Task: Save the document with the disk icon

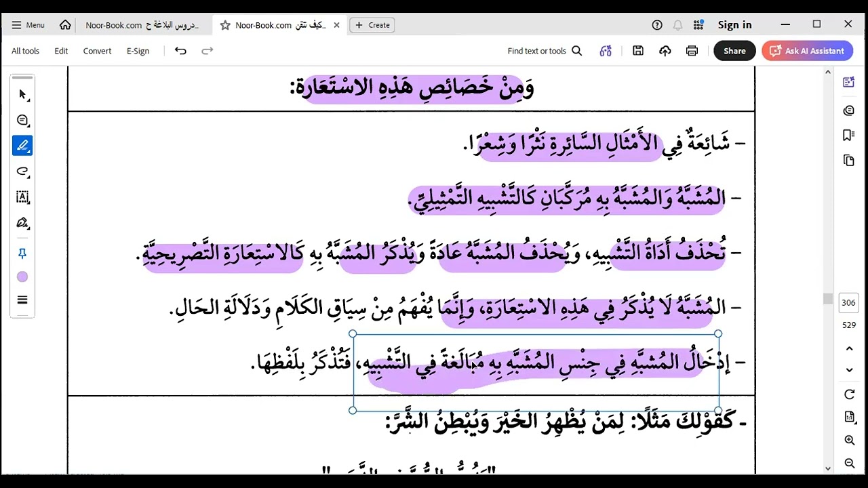Action: 638,51
